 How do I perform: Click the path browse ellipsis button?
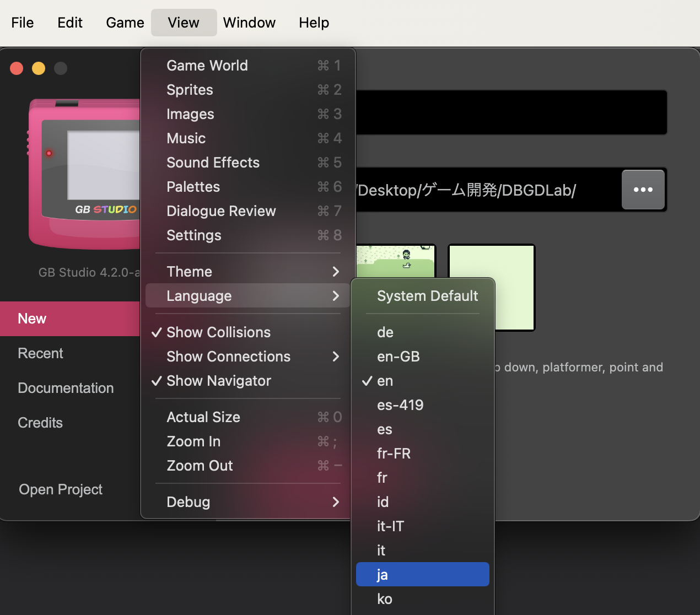point(643,190)
